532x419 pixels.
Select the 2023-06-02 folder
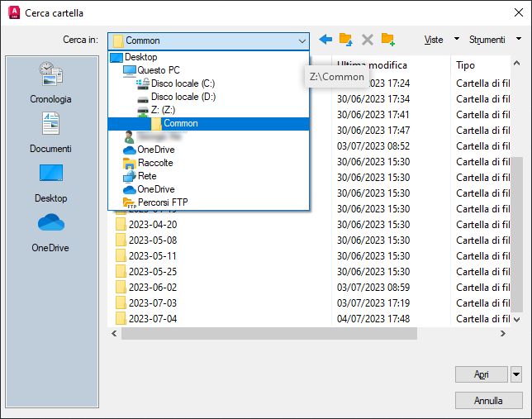tap(153, 288)
